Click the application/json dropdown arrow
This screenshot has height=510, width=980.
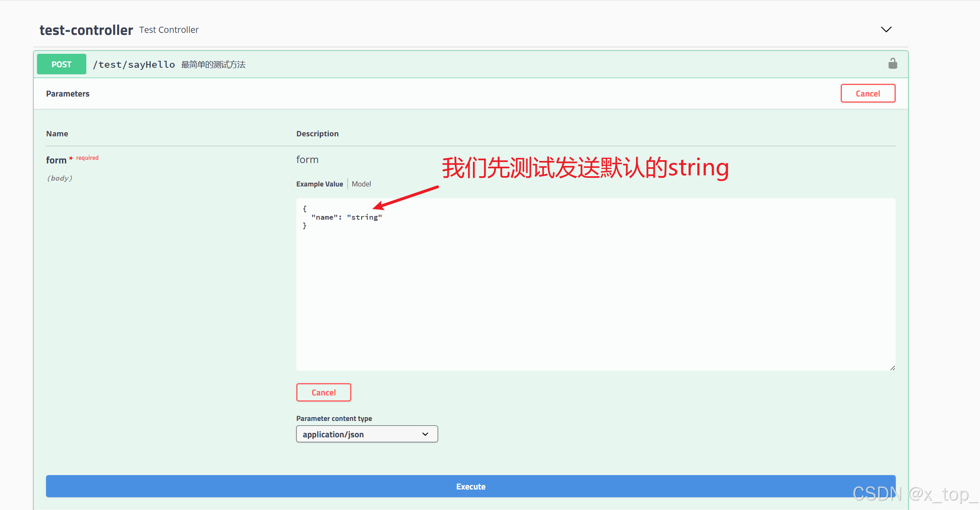tap(425, 434)
